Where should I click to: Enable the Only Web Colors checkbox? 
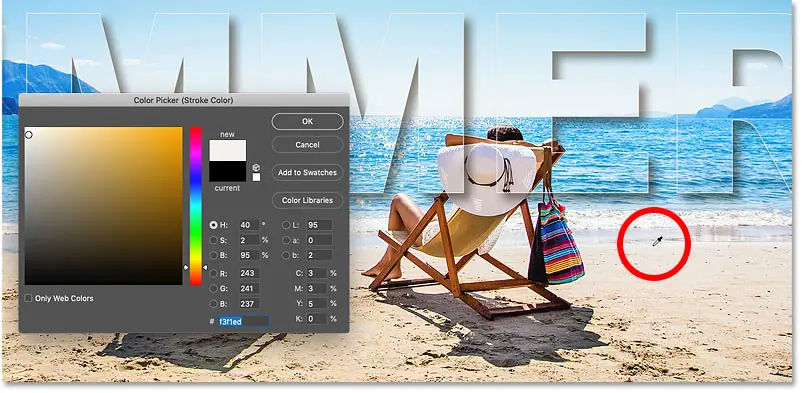coord(29,298)
